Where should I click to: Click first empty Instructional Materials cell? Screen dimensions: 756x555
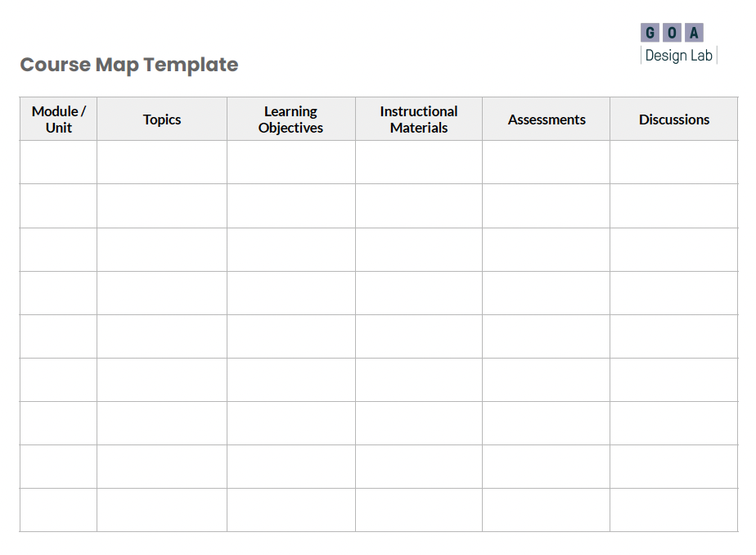tap(419, 162)
